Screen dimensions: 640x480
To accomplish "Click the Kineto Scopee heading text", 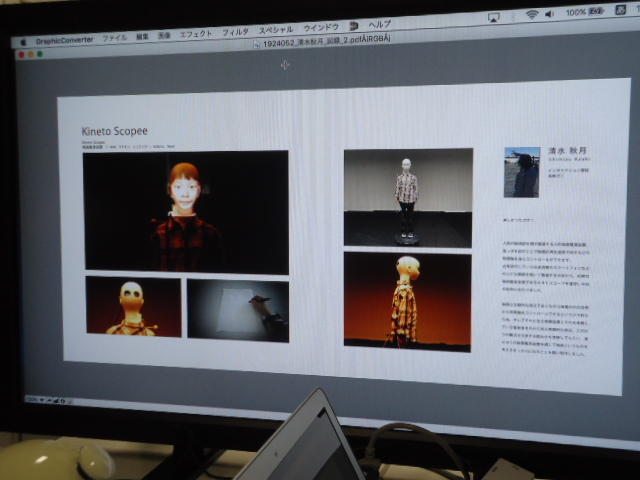I will pyautogui.click(x=115, y=131).
